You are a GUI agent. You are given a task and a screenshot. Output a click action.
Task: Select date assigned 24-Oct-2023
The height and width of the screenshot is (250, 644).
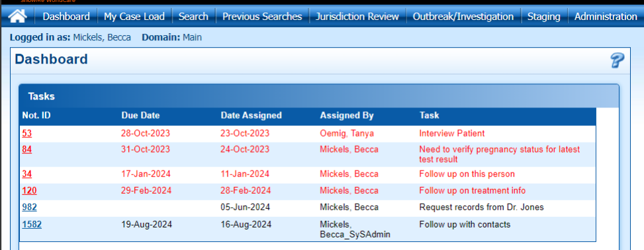point(245,149)
